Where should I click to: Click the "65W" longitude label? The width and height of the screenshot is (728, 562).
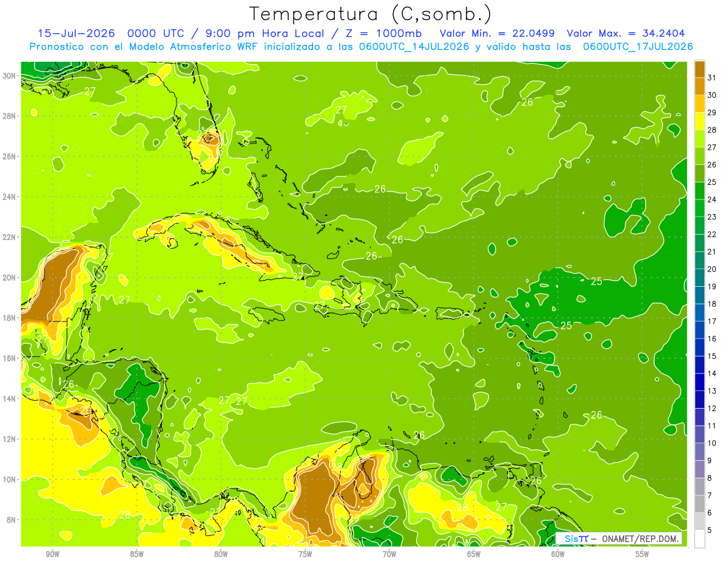474,554
